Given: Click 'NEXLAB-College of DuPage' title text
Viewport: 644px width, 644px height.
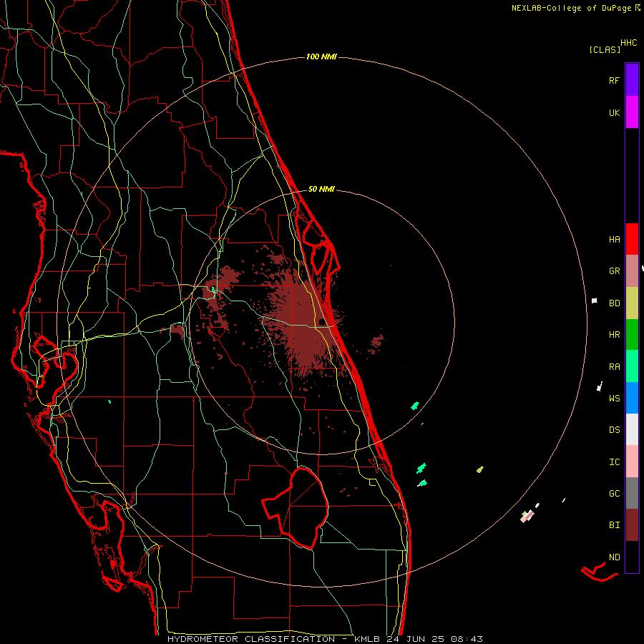Looking at the screenshot, I should point(571,8).
